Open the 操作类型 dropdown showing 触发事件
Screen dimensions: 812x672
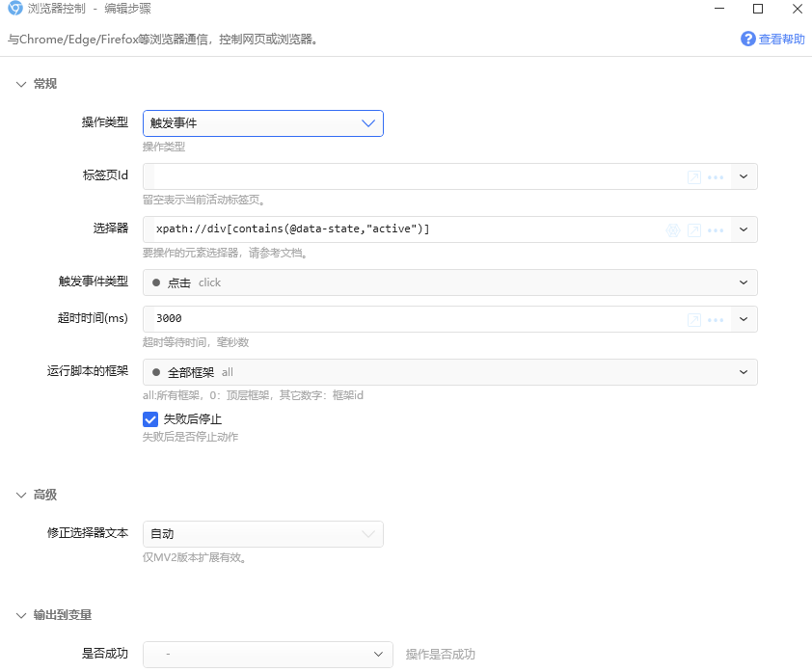(262, 123)
